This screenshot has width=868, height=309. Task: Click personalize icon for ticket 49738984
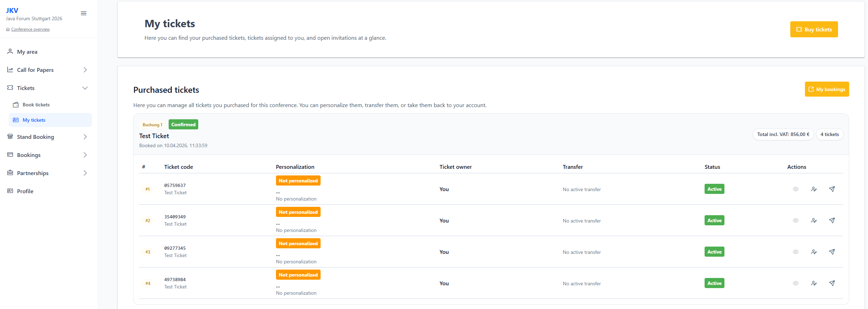[814, 283]
